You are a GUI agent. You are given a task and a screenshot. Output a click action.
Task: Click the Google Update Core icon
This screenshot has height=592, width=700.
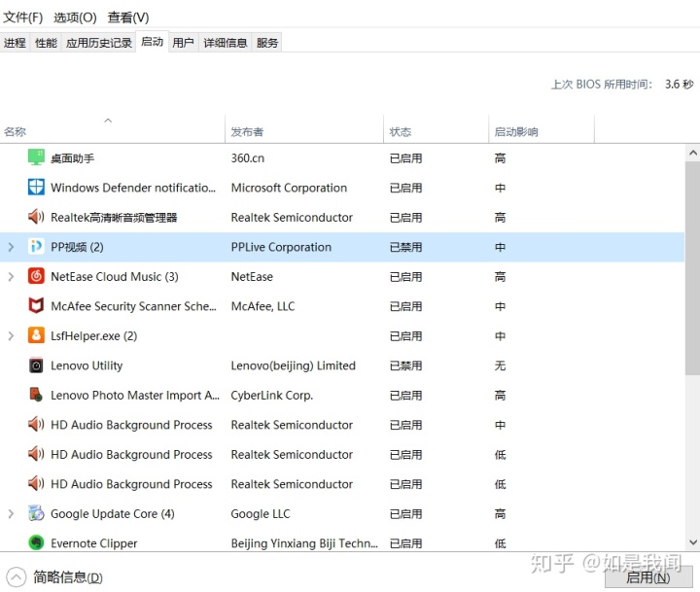pyautogui.click(x=36, y=513)
